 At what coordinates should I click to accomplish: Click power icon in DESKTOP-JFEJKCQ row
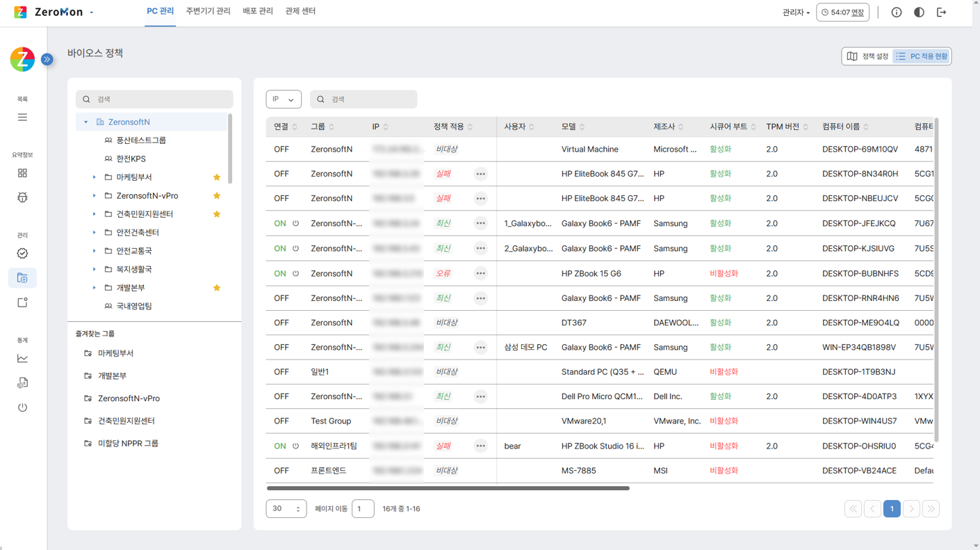click(x=295, y=224)
